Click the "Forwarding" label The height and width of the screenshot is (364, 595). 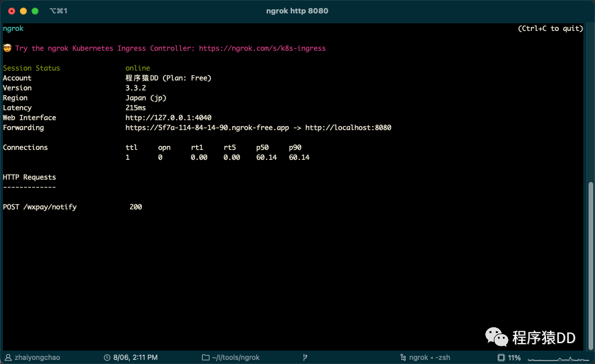tap(23, 127)
